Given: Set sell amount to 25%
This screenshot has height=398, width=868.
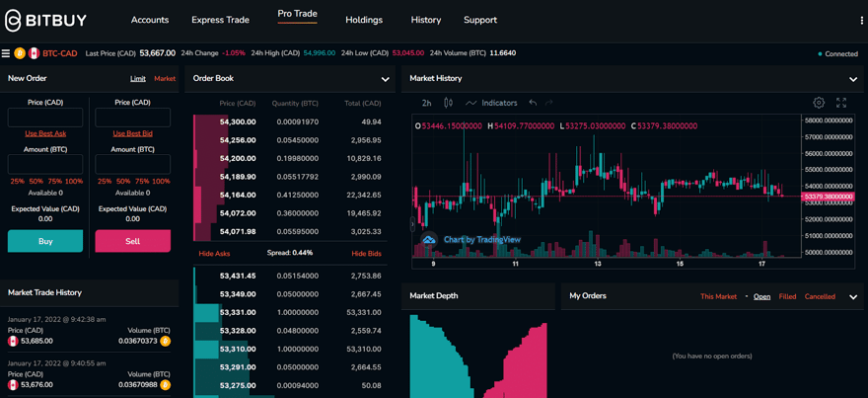Looking at the screenshot, I should 104,182.
